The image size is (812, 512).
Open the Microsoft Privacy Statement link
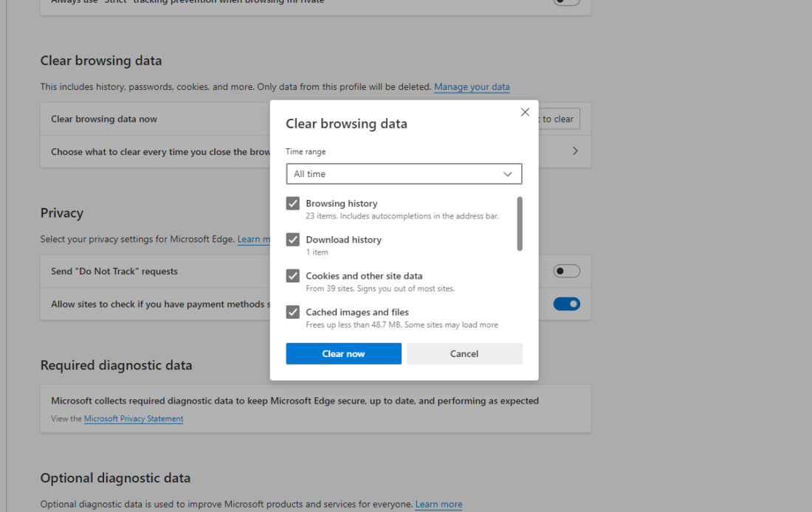click(133, 418)
